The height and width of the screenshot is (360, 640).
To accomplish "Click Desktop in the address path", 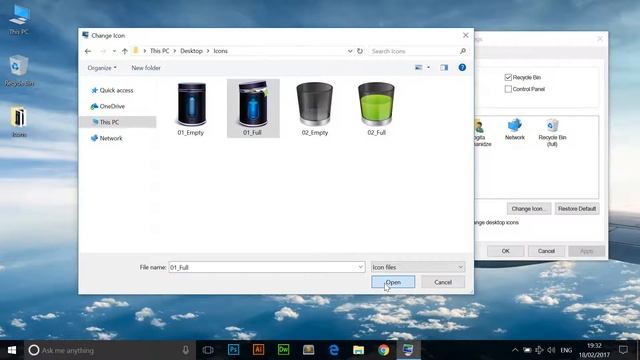I will (191, 51).
